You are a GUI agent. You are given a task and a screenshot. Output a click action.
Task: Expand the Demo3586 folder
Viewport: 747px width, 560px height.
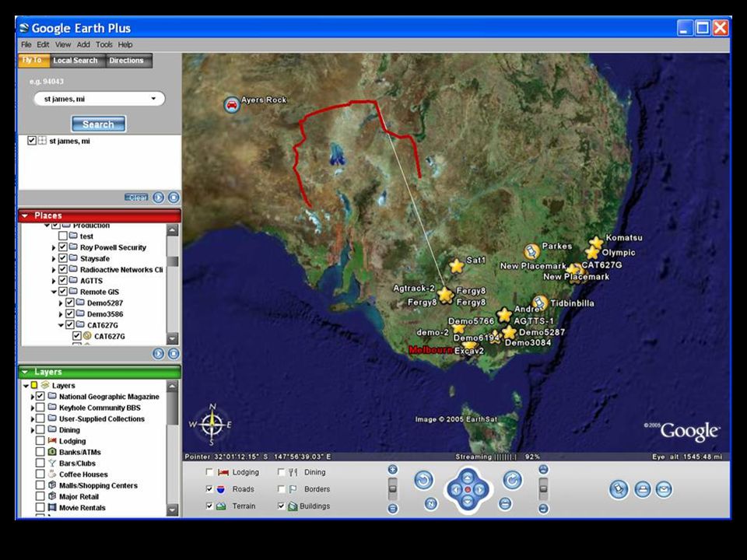(61, 314)
